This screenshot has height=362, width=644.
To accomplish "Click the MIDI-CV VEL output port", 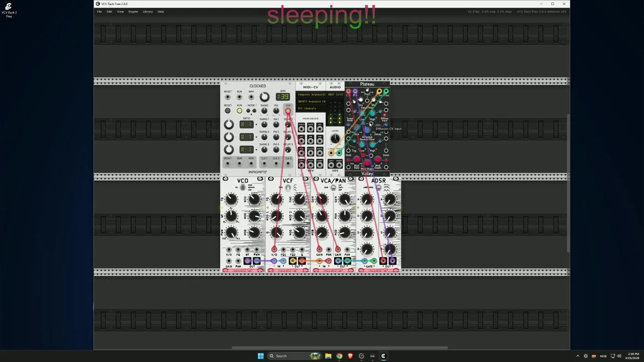I will point(319,129).
